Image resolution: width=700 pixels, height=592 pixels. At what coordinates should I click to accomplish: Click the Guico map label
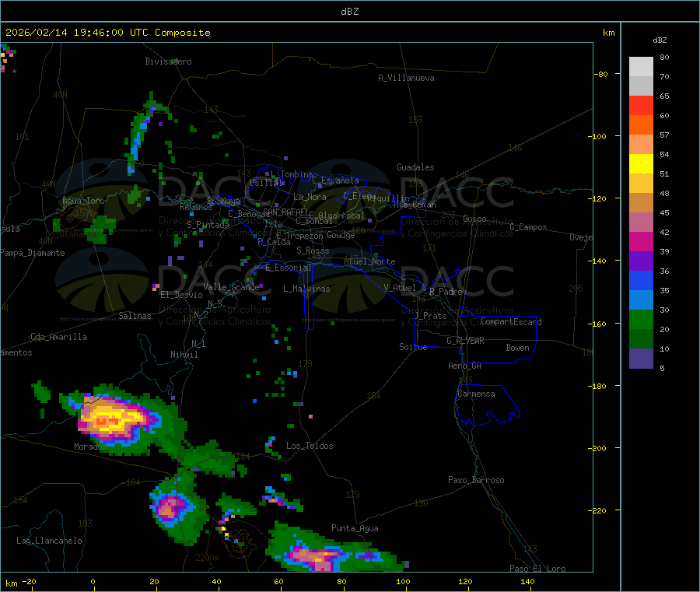[x=474, y=219]
